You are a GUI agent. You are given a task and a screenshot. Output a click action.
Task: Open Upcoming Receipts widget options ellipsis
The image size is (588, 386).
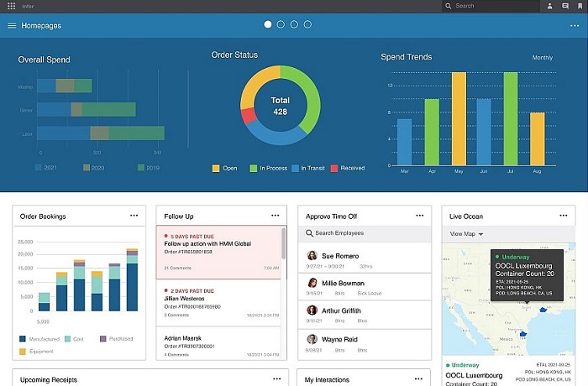276,379
